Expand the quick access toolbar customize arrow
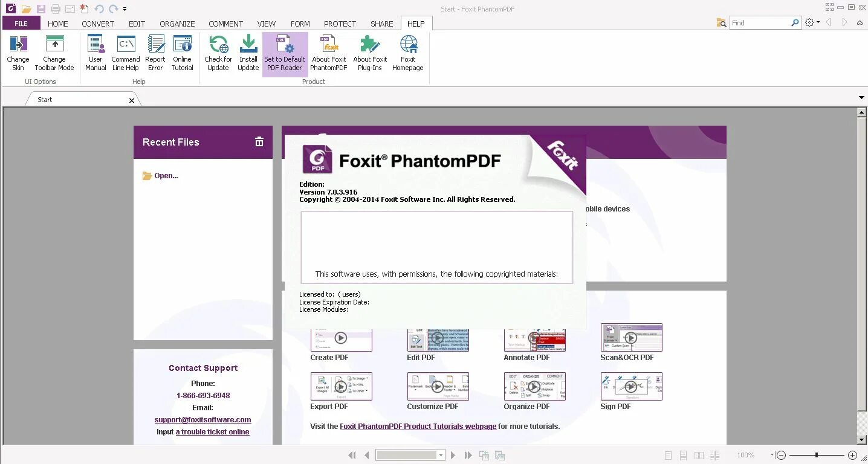 click(125, 9)
